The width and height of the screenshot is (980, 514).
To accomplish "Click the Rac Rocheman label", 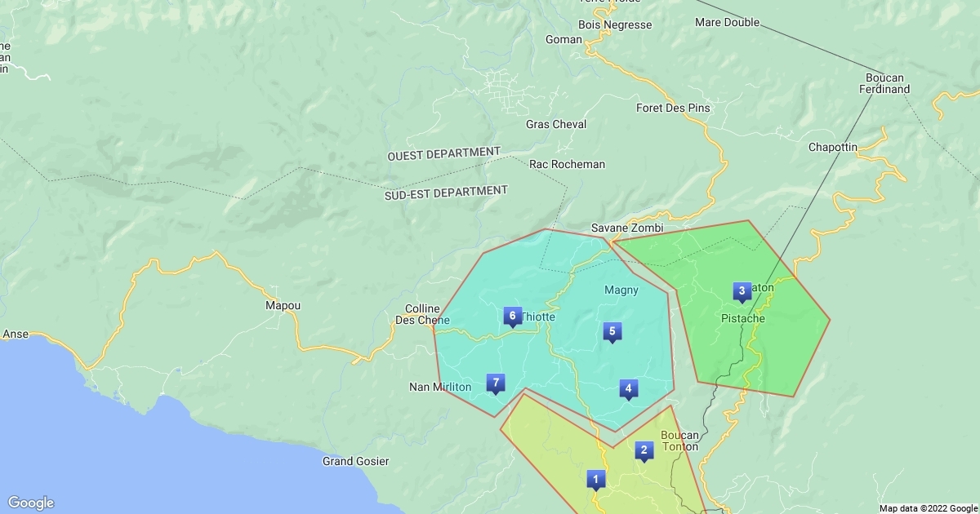I will (568, 164).
